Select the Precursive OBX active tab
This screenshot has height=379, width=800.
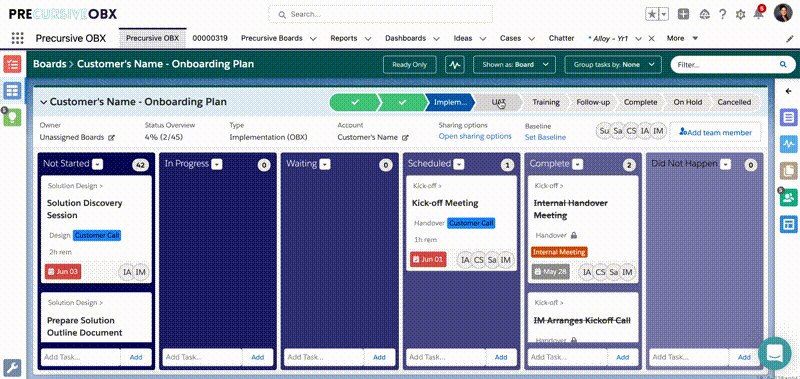[153, 38]
